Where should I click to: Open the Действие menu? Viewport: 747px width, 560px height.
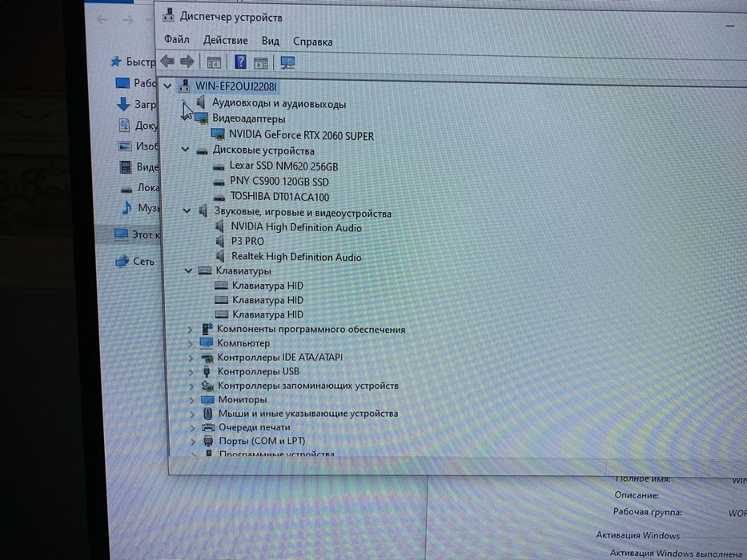(x=225, y=40)
